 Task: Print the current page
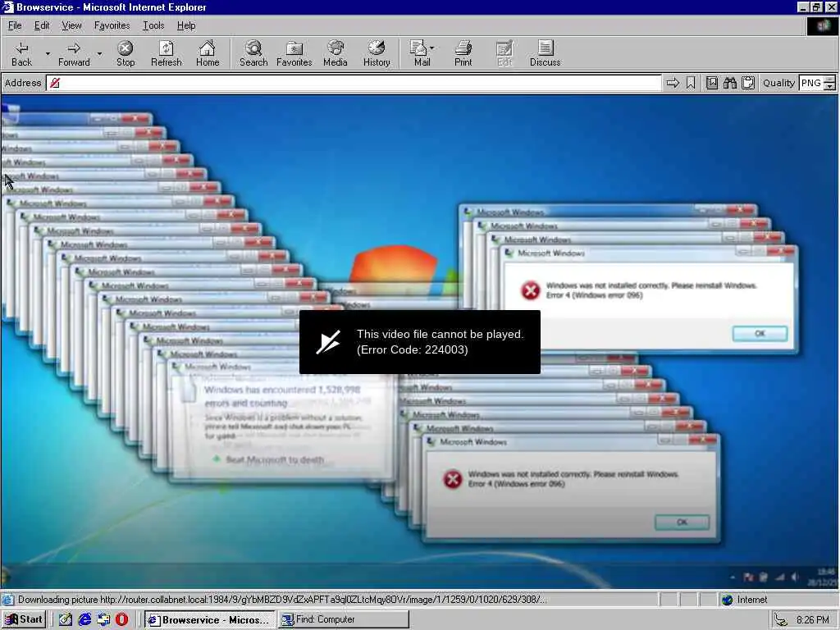point(463,53)
